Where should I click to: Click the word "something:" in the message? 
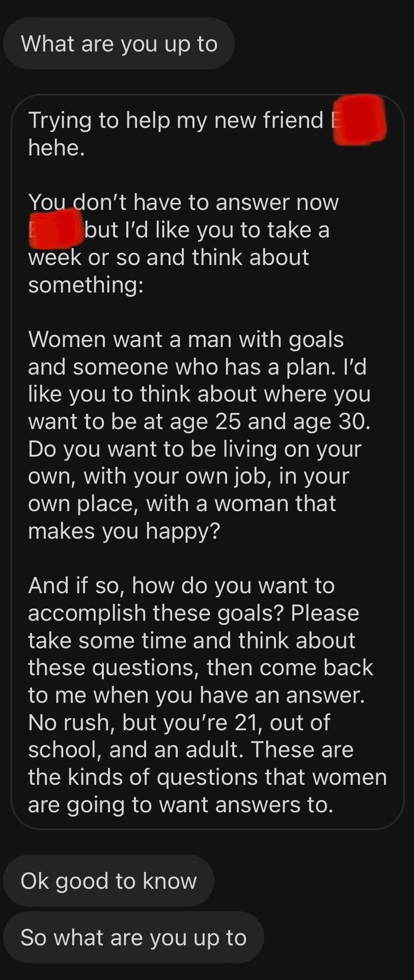pyautogui.click(x=86, y=284)
